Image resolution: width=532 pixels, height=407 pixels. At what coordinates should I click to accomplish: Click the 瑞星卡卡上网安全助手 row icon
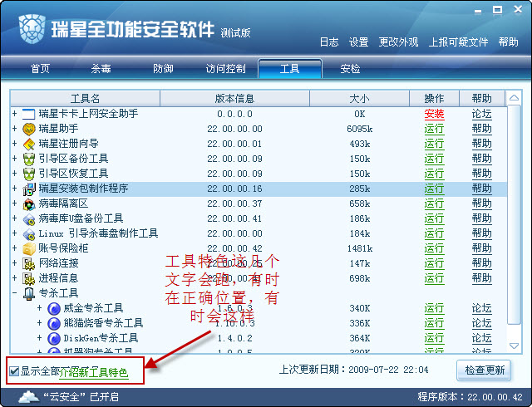pos(29,114)
